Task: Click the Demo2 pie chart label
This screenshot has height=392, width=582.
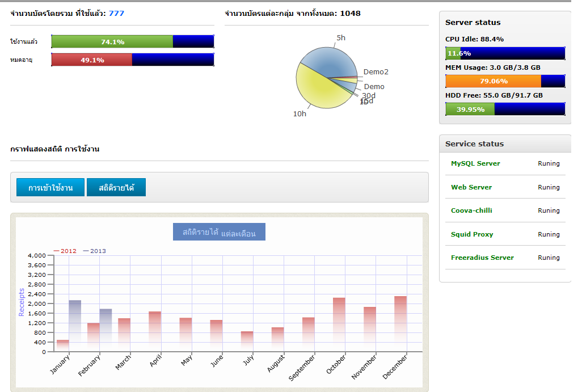Action: tap(376, 72)
